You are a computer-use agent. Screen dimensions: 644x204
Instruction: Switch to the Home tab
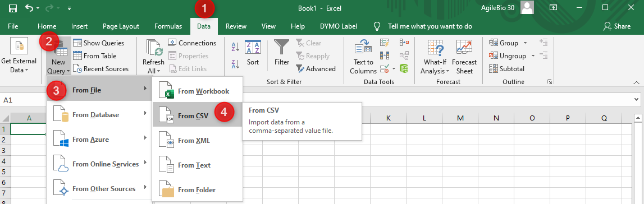47,26
